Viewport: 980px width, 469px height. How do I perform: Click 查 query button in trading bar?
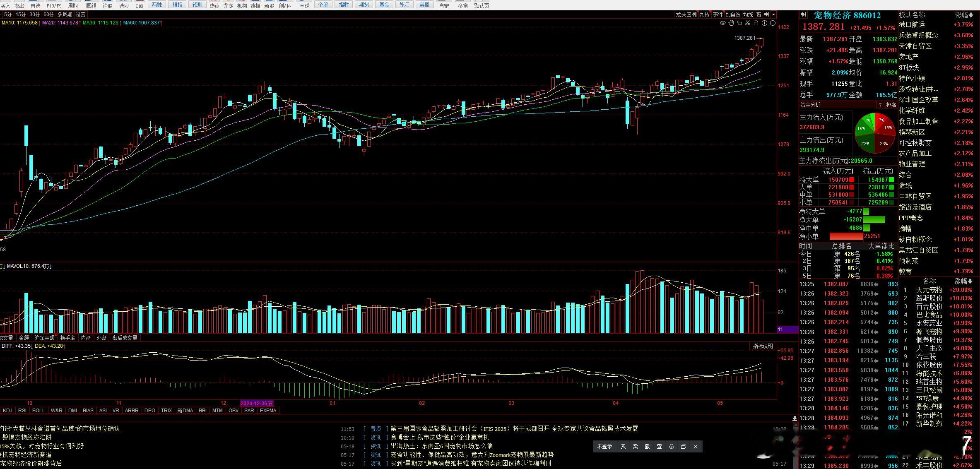pos(659,447)
